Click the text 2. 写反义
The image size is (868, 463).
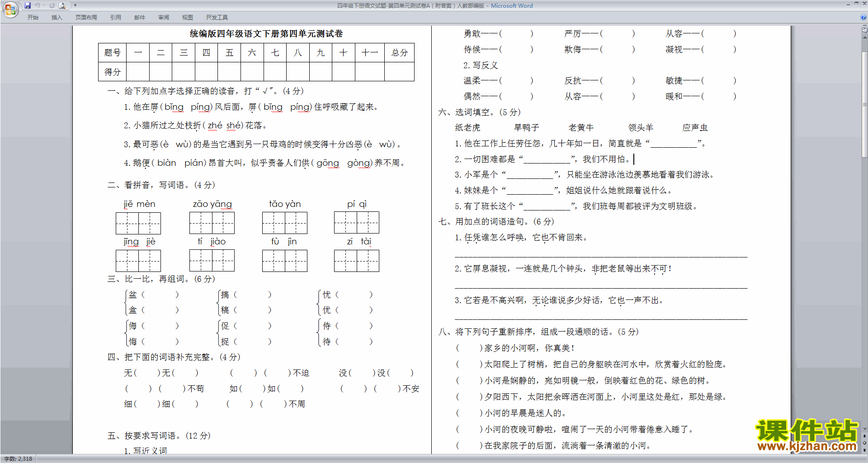click(x=481, y=65)
